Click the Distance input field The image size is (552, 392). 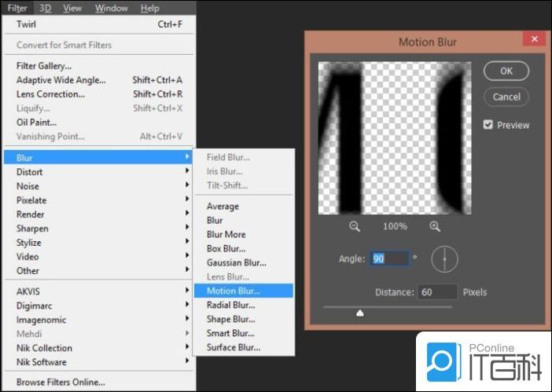437,292
